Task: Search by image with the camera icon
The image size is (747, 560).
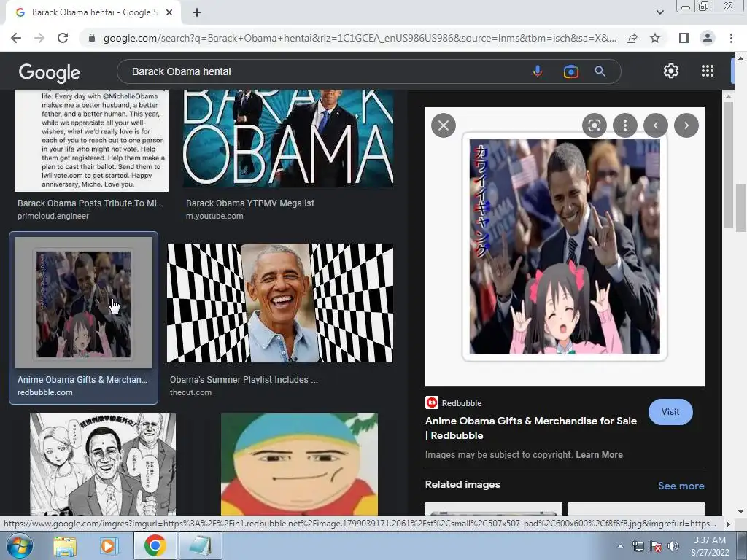Action: (570, 71)
